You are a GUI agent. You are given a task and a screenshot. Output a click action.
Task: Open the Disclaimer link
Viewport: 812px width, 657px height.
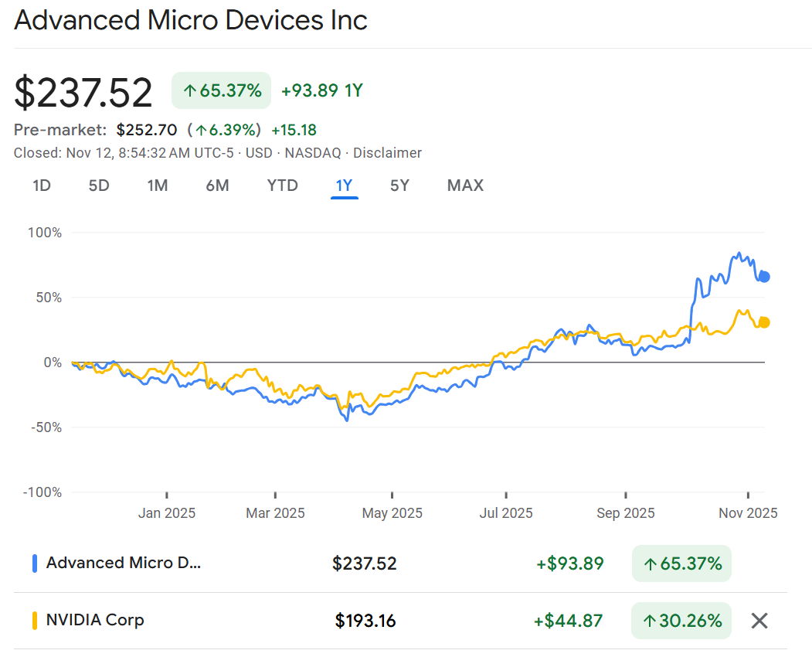pyautogui.click(x=387, y=153)
